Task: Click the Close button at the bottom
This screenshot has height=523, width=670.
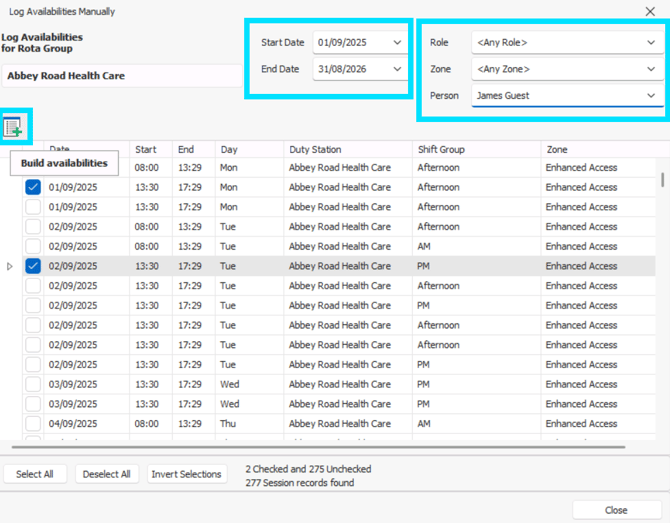Action: 616,509
